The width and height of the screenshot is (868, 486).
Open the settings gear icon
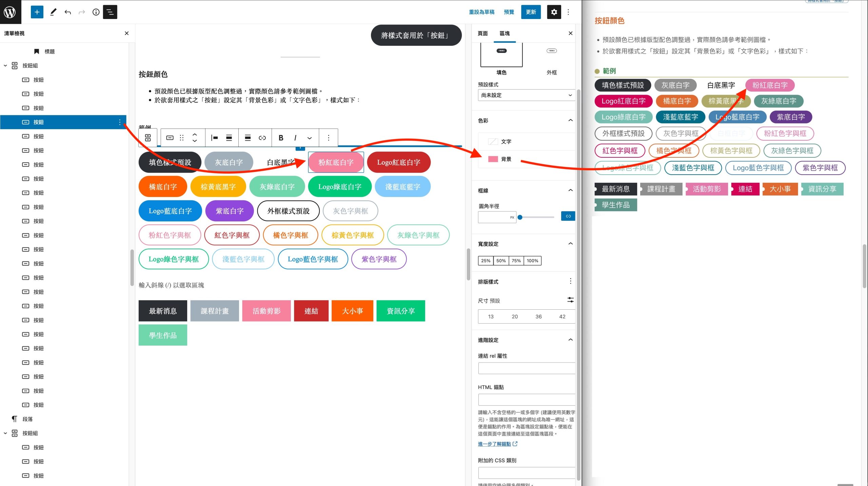(x=554, y=12)
